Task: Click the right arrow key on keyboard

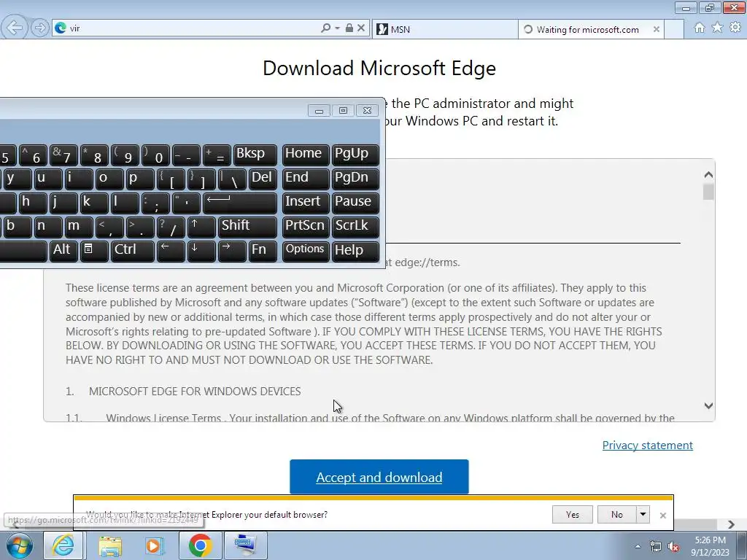Action: (232, 251)
